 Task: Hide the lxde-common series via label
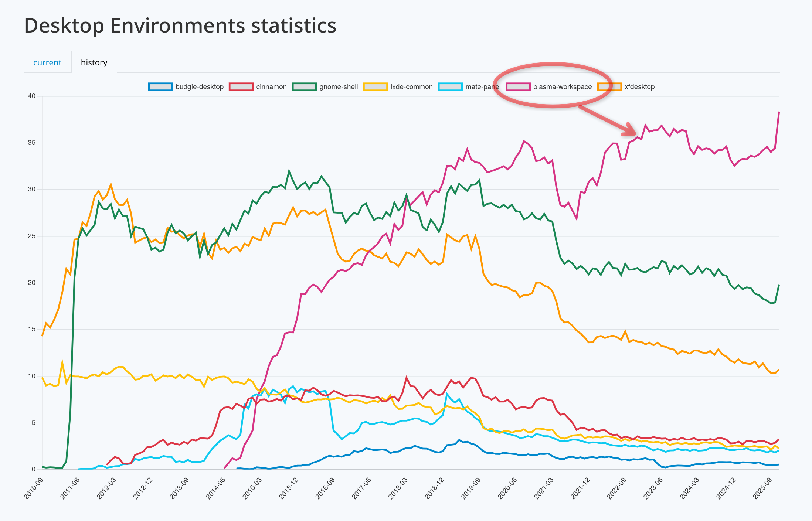click(411, 87)
